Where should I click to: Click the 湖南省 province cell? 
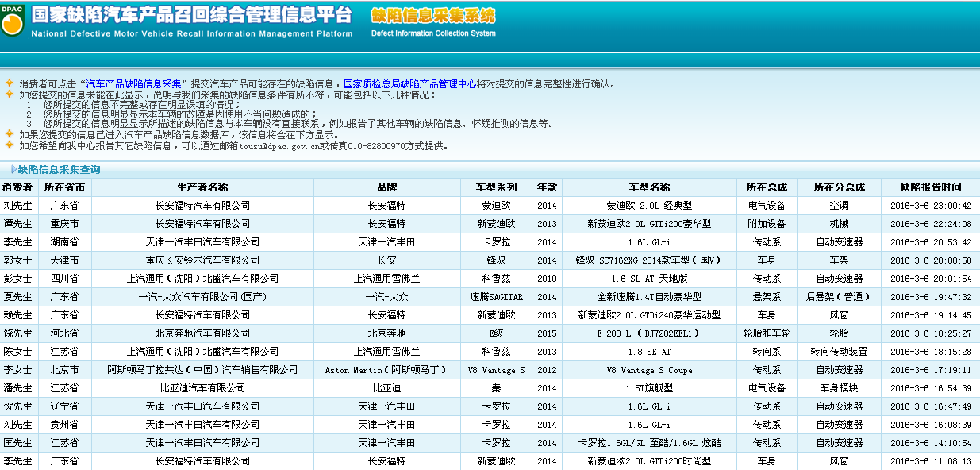point(64,242)
